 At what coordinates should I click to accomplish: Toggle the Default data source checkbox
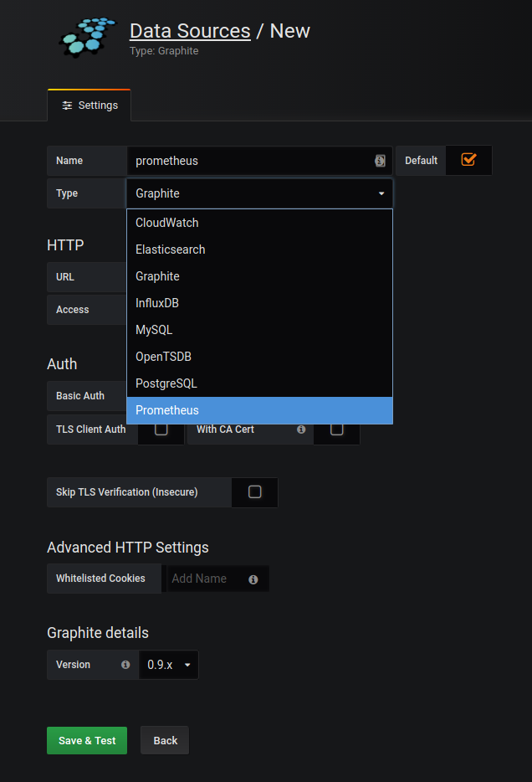468,160
